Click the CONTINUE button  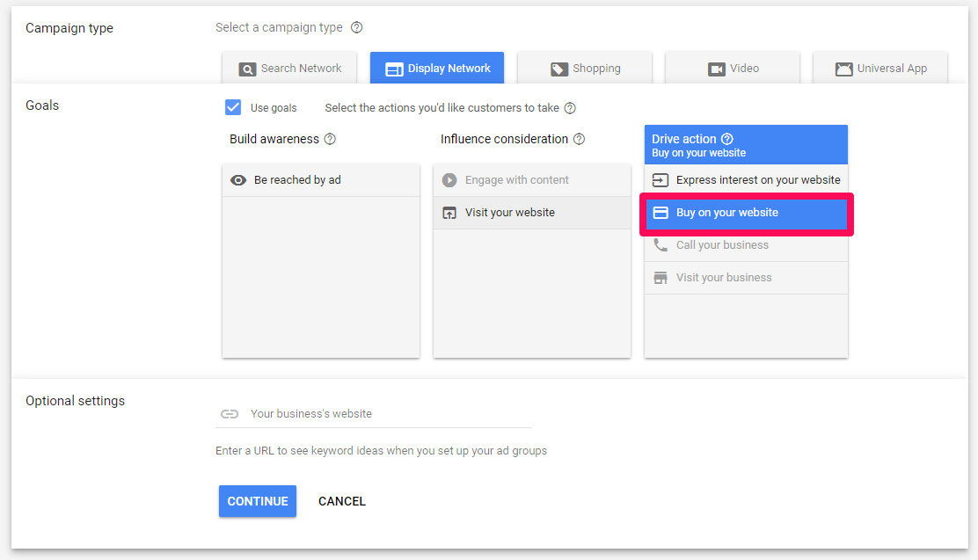coord(258,501)
